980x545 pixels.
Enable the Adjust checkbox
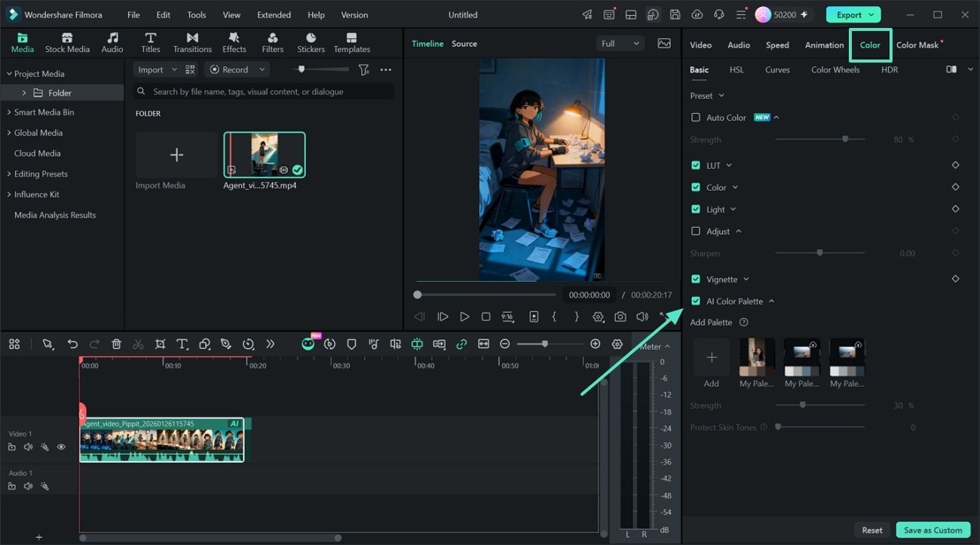696,231
